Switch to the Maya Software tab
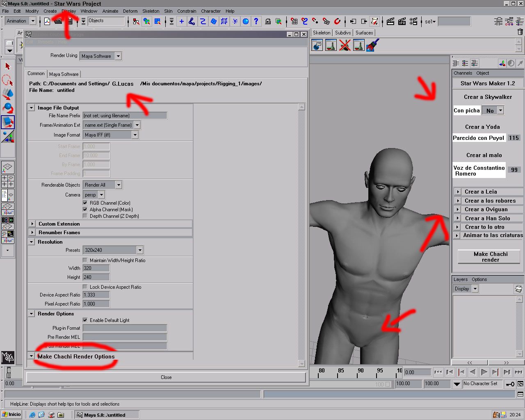Screen dimensions: 525x420 pyautogui.click(x=64, y=74)
